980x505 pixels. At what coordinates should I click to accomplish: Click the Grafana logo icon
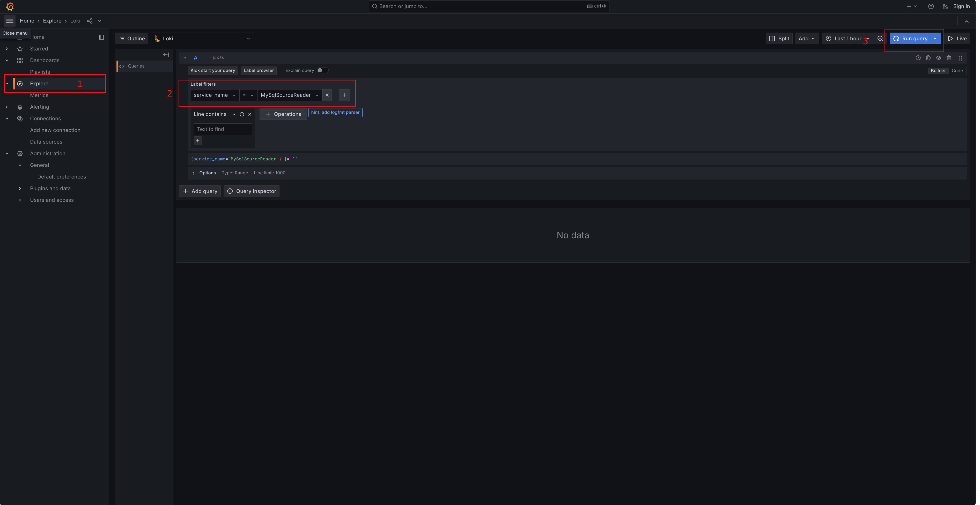(x=10, y=6)
